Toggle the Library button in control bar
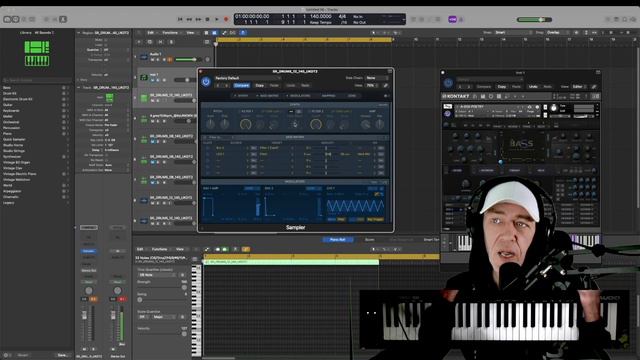 pyautogui.click(x=7, y=19)
